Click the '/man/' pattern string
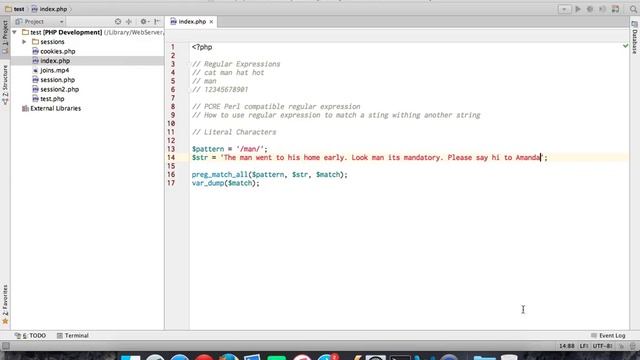640x360 pixels. pyautogui.click(x=250, y=149)
